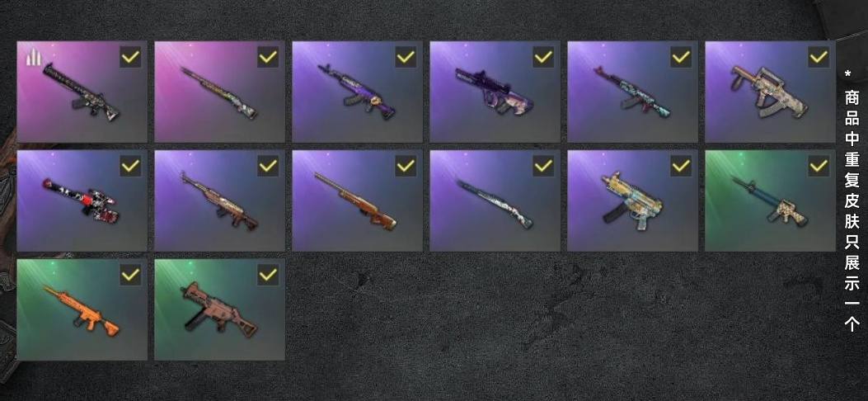This screenshot has height=401, width=868.
Task: Choose the tan Groza rifle skin
Action: tap(770, 92)
